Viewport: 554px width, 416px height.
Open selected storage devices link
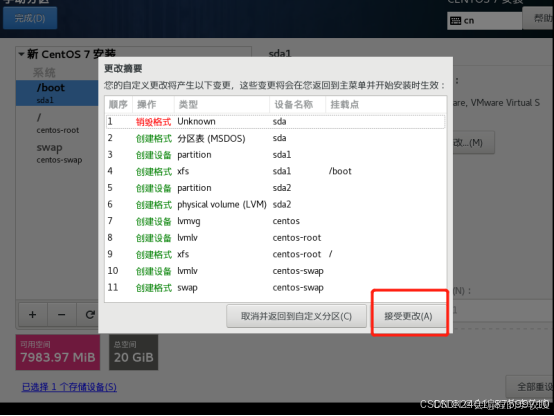tap(69, 387)
